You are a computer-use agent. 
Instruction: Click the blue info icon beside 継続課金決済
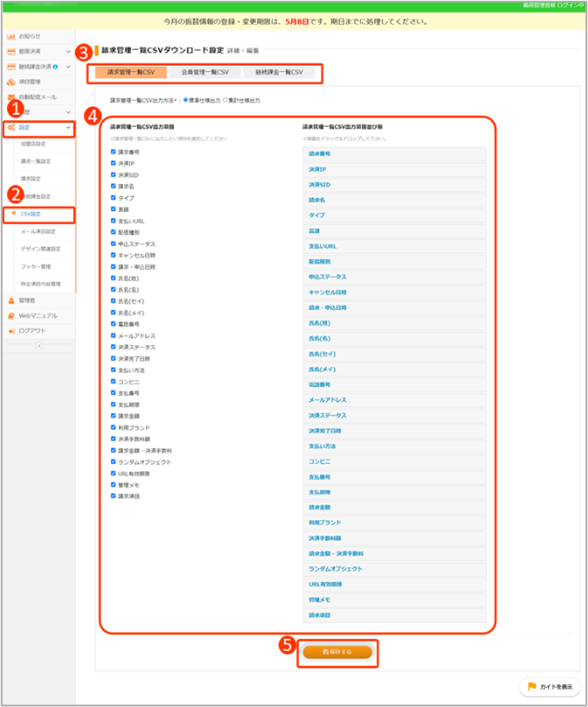(56, 67)
